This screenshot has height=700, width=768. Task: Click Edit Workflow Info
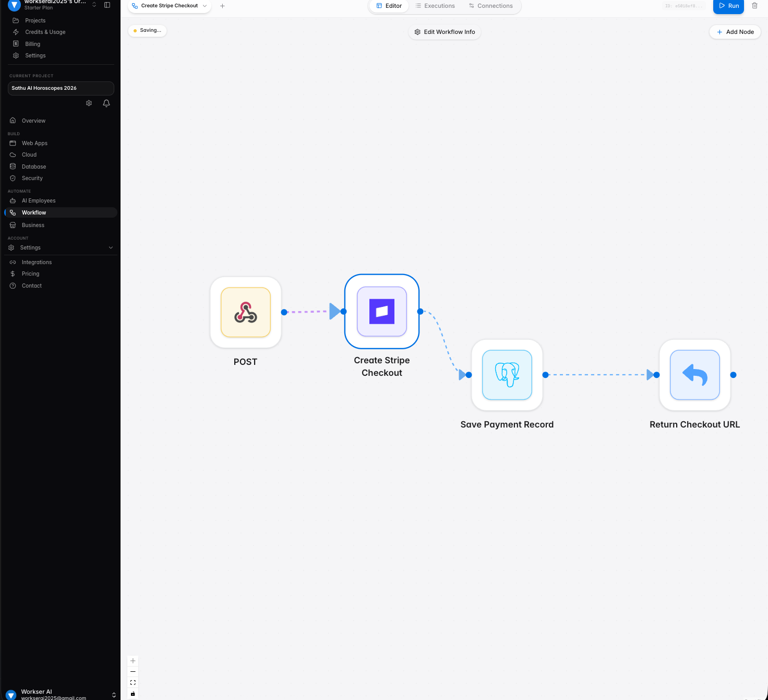click(445, 32)
